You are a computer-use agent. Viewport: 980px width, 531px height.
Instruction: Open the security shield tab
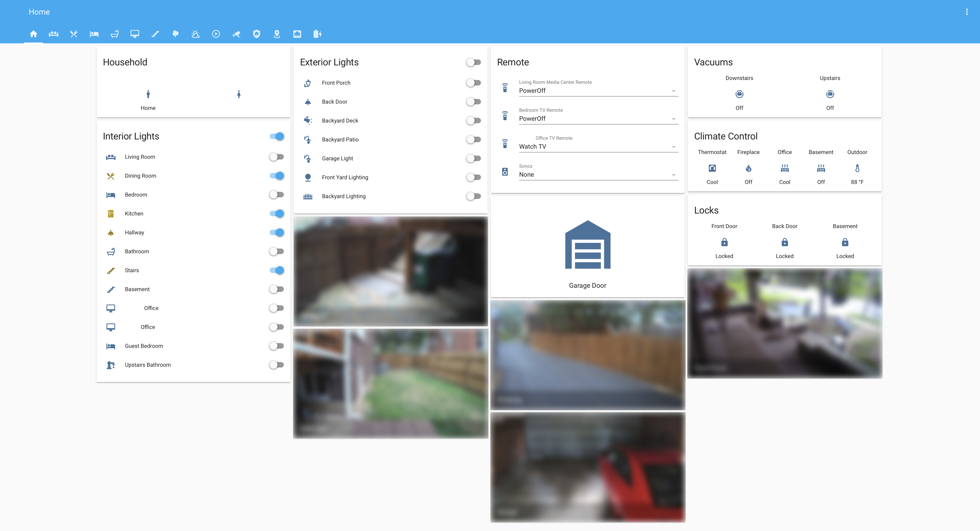(256, 34)
